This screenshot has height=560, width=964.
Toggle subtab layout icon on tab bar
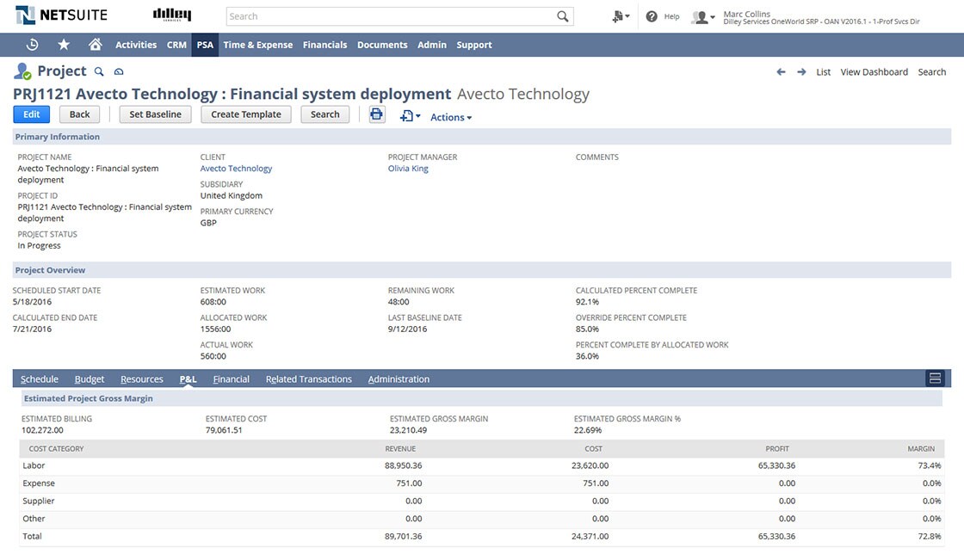(x=935, y=378)
